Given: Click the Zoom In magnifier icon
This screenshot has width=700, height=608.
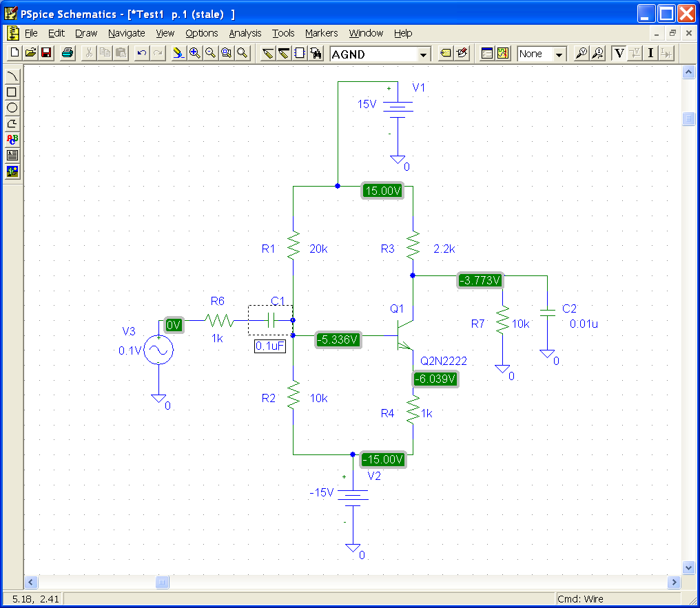Looking at the screenshot, I should coord(195,53).
